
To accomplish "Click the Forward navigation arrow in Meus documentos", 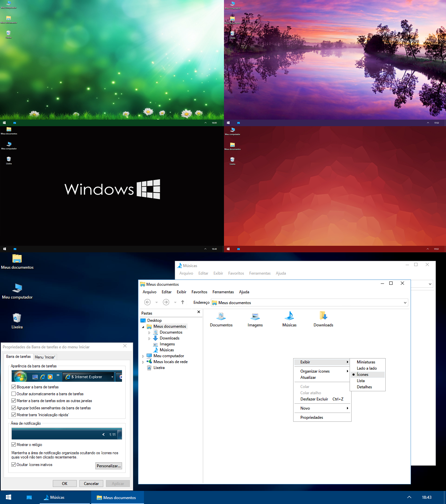I will tap(166, 302).
